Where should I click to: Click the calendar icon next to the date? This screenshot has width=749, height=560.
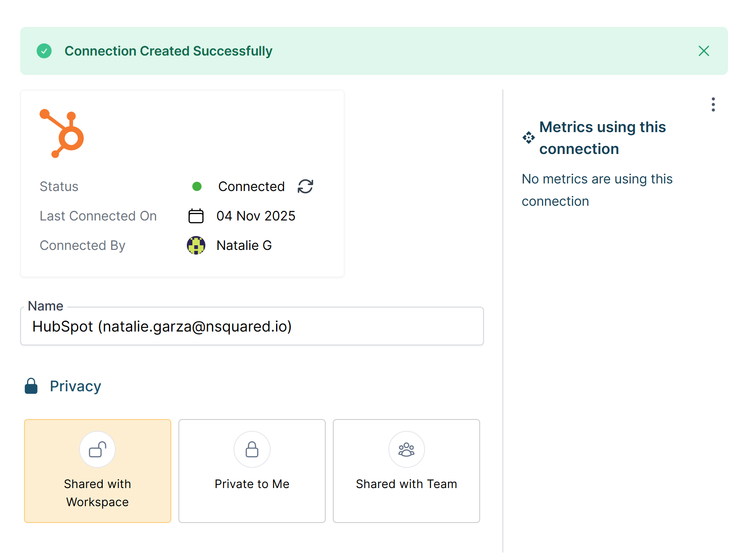click(x=196, y=216)
